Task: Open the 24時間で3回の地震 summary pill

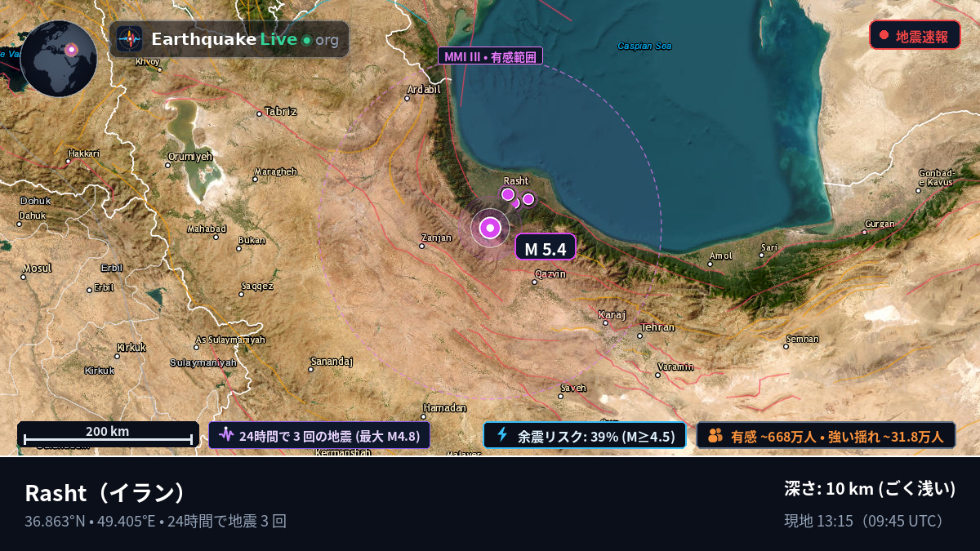Action: point(319,435)
